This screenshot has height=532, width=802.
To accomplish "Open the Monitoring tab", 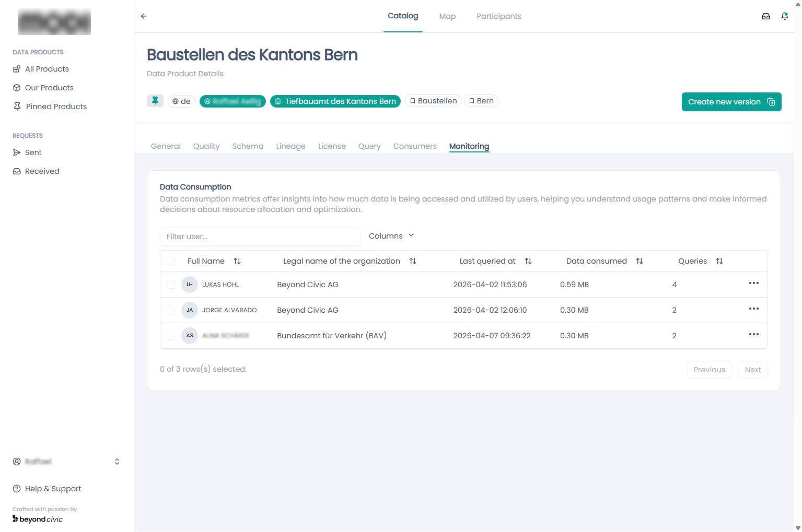I will click(x=469, y=146).
